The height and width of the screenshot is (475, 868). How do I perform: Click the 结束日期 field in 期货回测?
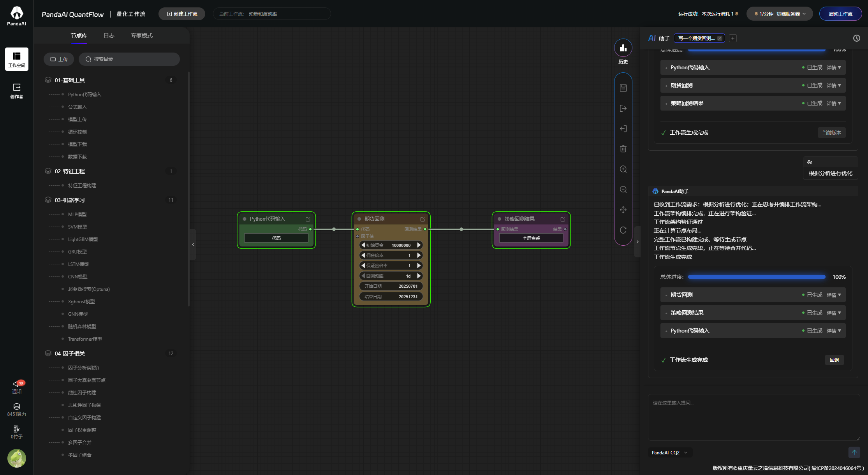click(391, 297)
